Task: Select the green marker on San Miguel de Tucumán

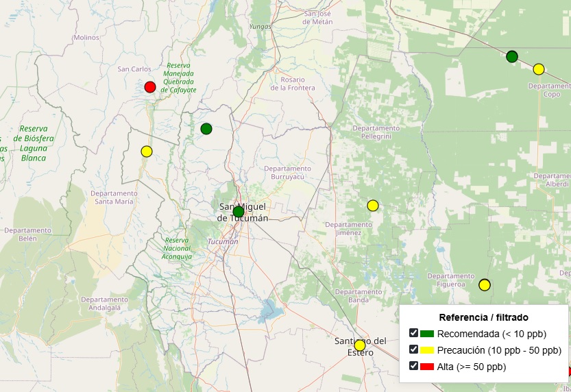Action: click(x=238, y=212)
